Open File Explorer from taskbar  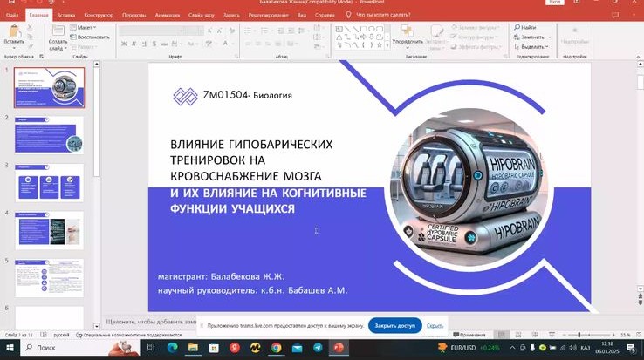pos(193,348)
